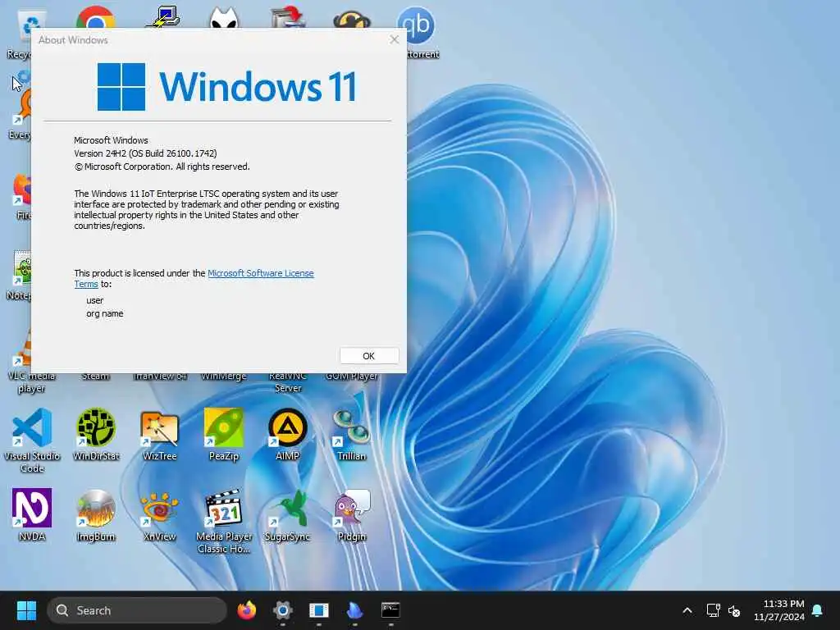Open the blue feather taskbar app
This screenshot has width=840, height=630.
(x=354, y=610)
